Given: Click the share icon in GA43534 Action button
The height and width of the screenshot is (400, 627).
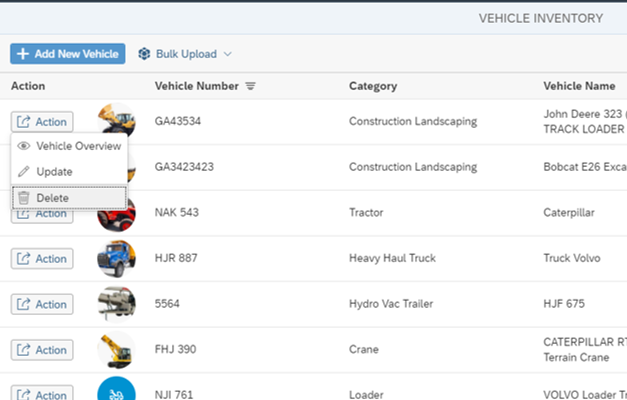Looking at the screenshot, I should point(23,122).
